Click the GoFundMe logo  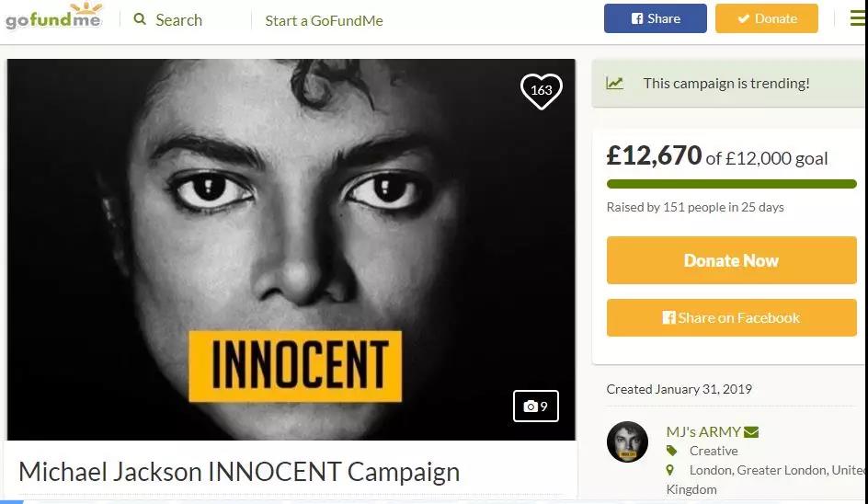(x=53, y=18)
